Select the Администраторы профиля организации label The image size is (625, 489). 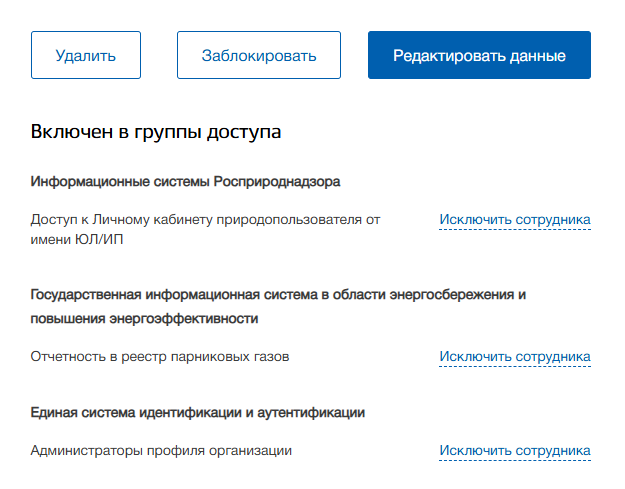pos(161,451)
